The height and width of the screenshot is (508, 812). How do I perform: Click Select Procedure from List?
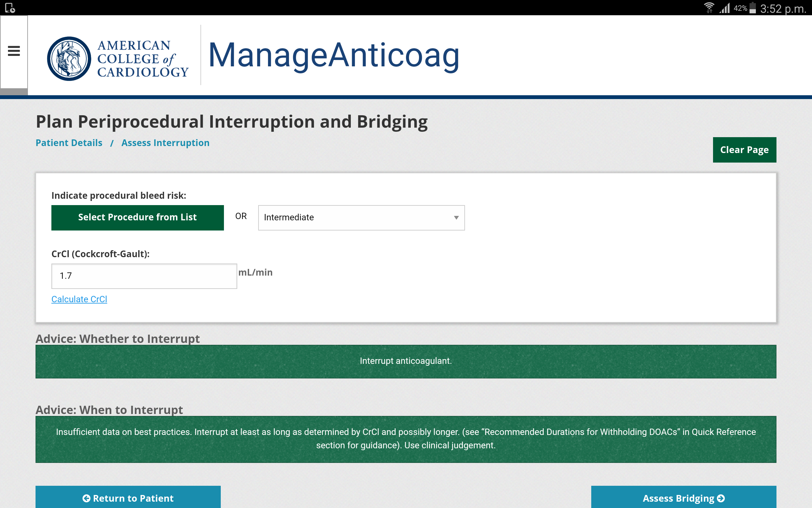[138, 217]
